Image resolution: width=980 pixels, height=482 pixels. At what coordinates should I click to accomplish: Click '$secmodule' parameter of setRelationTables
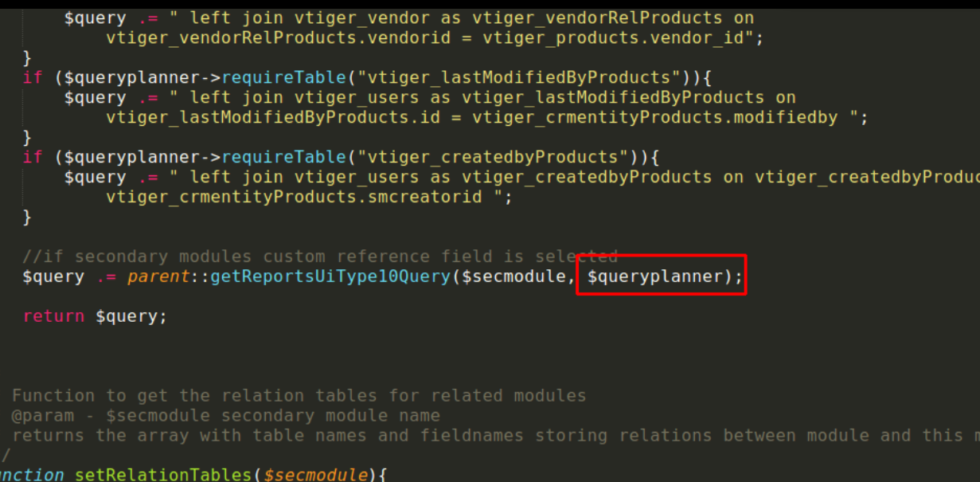click(315, 476)
